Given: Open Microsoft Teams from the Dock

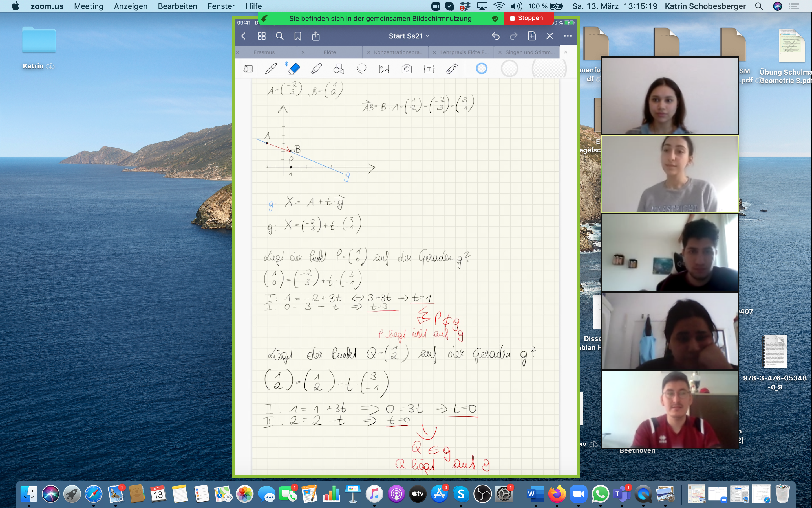Looking at the screenshot, I should [x=622, y=494].
